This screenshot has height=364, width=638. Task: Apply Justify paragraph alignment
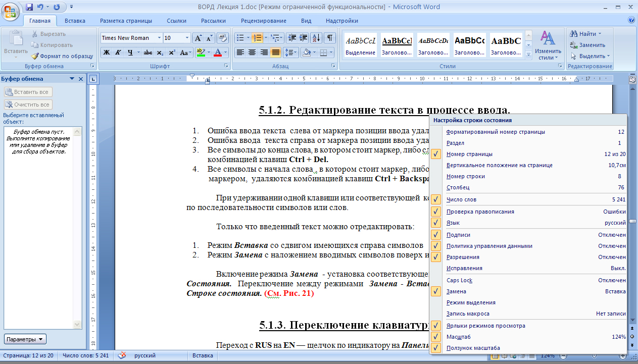tap(276, 52)
